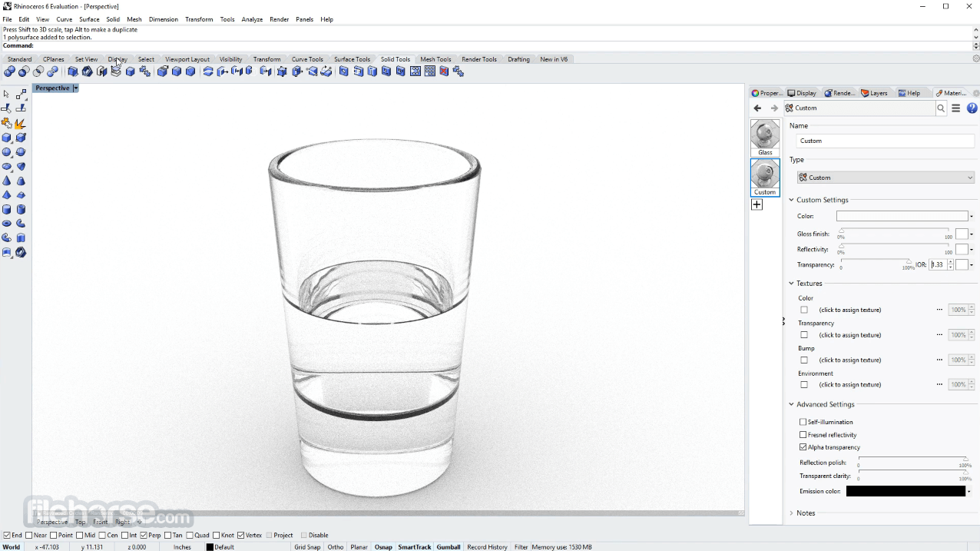The height and width of the screenshot is (551, 980).
Task: Check the Transparency texture checkbox
Action: click(804, 335)
